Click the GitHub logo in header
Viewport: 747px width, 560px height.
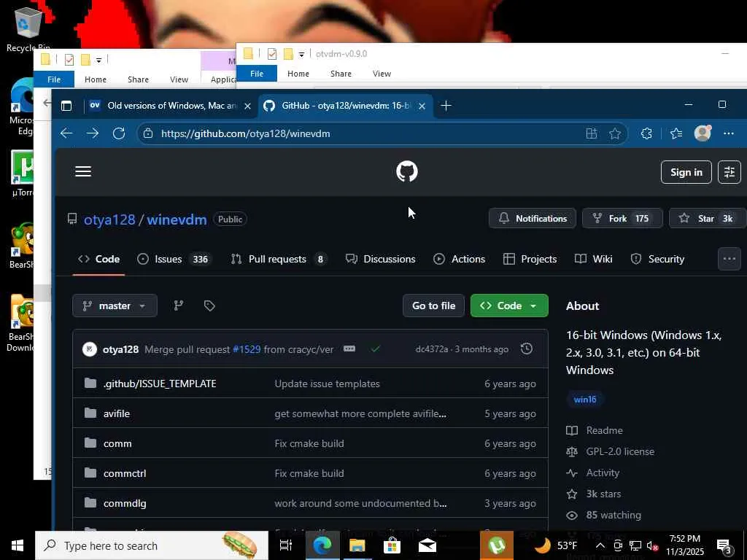point(407,171)
